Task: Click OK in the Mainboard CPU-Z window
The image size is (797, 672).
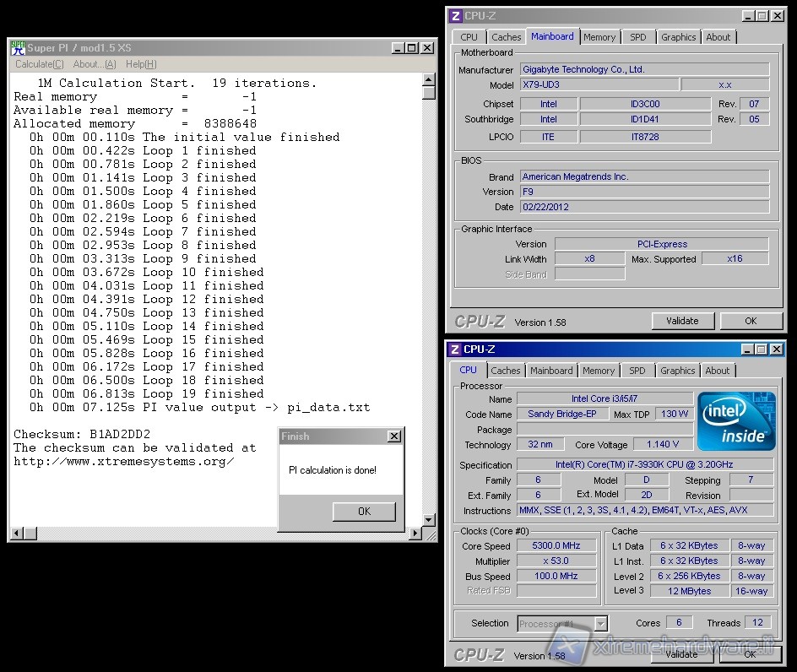Action: point(751,321)
